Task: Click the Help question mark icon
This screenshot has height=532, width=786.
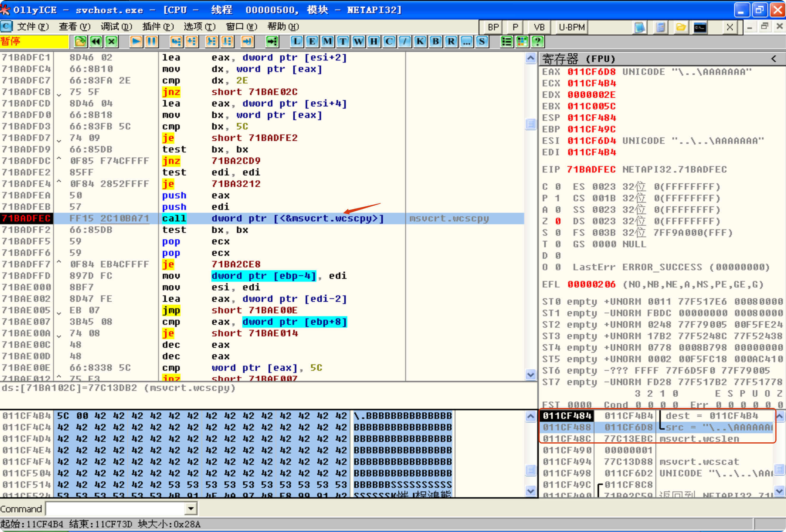Action: (538, 42)
